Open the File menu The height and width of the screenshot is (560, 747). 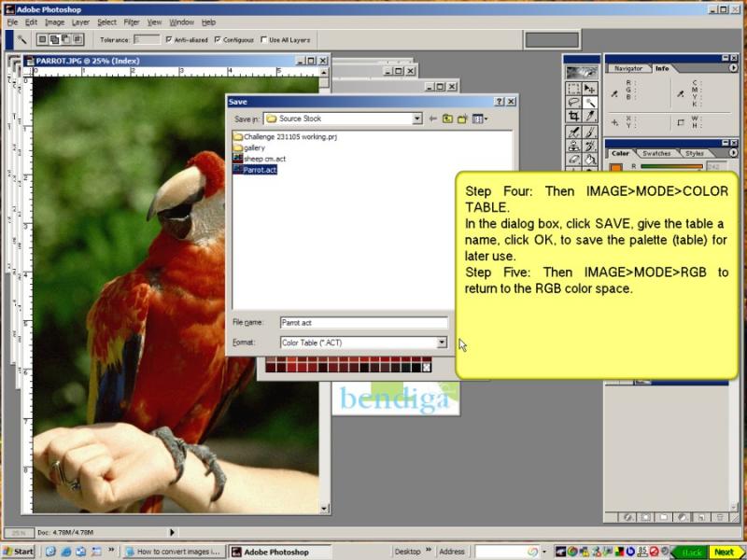click(12, 22)
